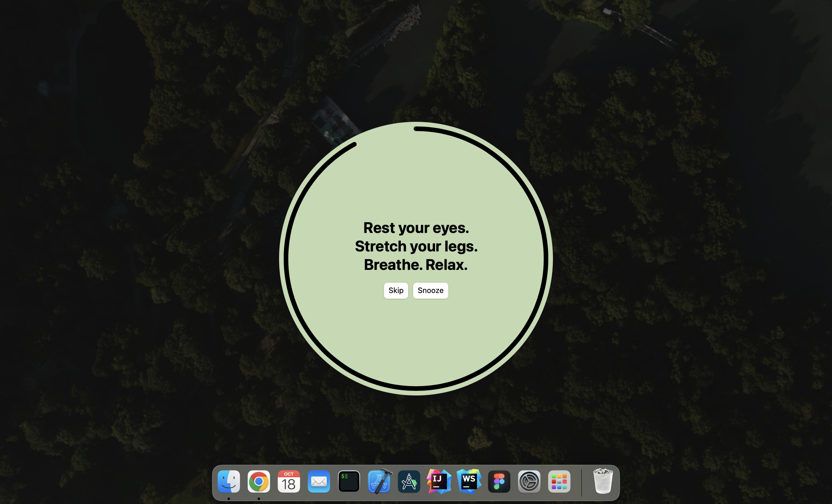Viewport: 832px width, 504px height.
Task: Launch Android Studio from the dock
Action: click(x=409, y=481)
